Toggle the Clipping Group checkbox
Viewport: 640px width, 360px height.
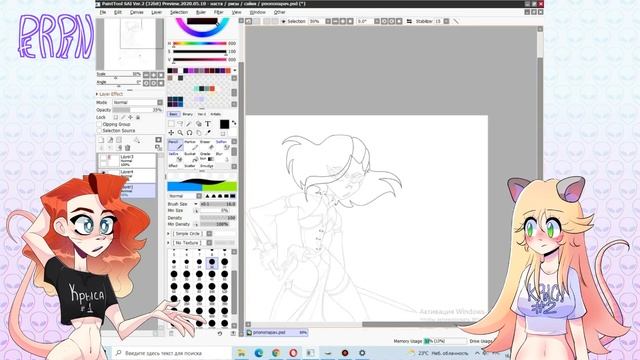pyautogui.click(x=99, y=124)
